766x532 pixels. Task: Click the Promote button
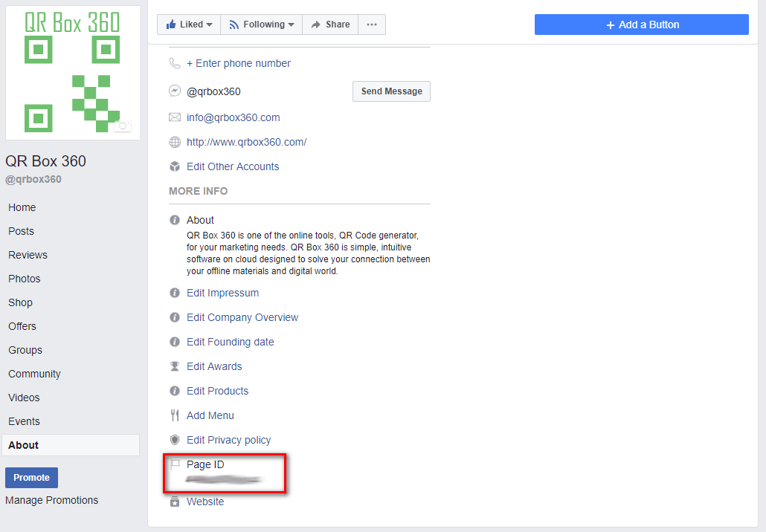click(x=32, y=478)
